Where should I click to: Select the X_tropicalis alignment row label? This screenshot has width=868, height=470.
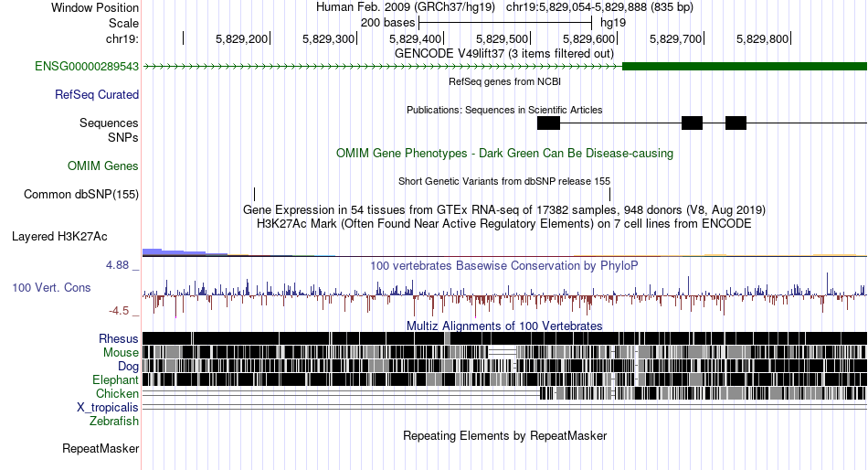click(x=108, y=408)
